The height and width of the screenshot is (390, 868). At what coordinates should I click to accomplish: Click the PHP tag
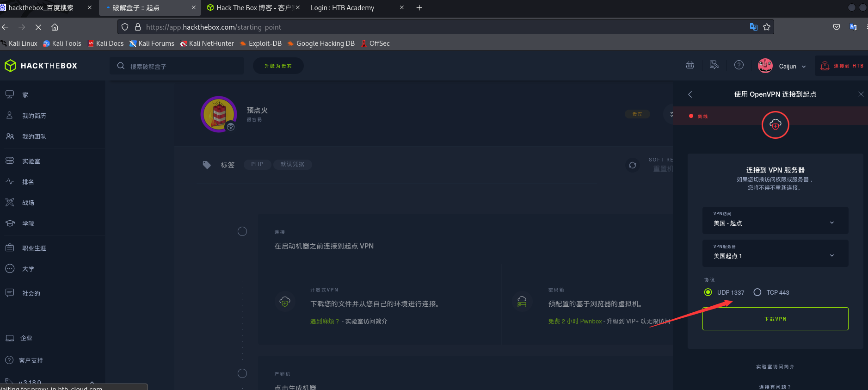[258, 164]
